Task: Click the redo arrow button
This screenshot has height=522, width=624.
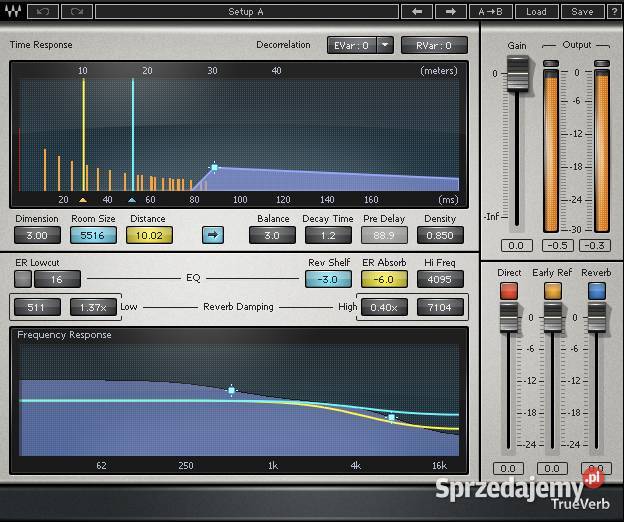Action: point(77,12)
